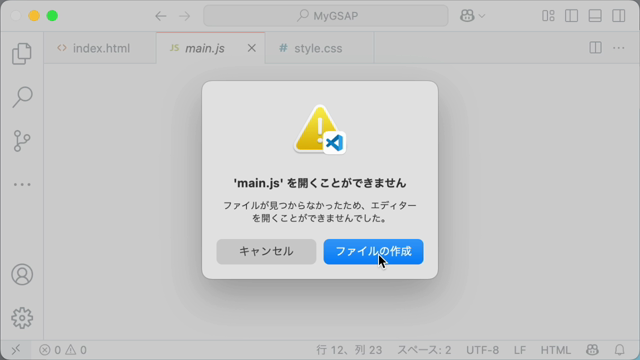
Task: Open the Copilot icon in title bar
Action: pos(467,16)
